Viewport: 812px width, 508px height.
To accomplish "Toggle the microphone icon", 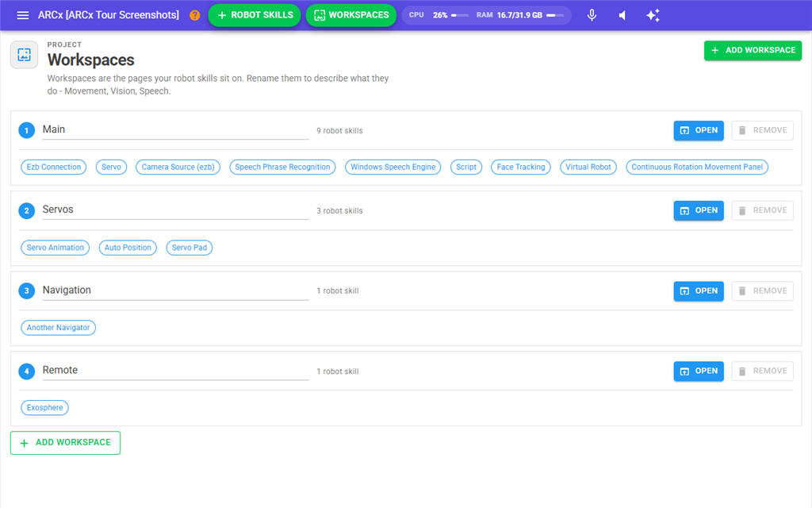I will [592, 15].
